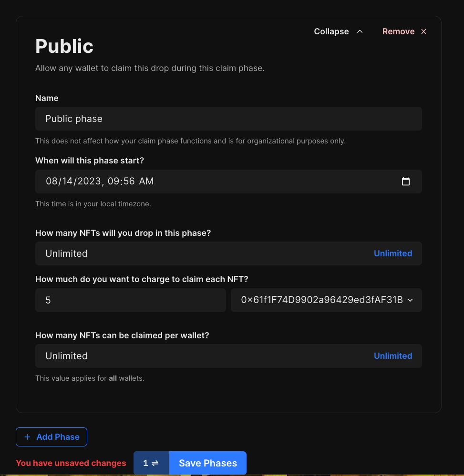Click 'This does not affect how your claim phase' hint

point(191,141)
